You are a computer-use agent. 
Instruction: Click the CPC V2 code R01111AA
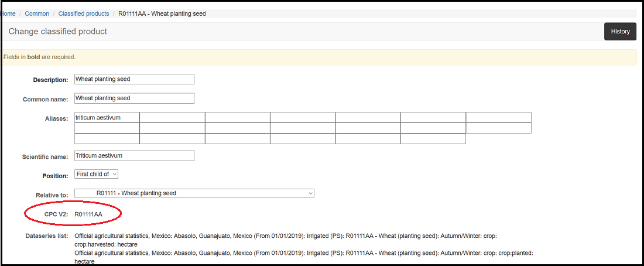(88, 214)
